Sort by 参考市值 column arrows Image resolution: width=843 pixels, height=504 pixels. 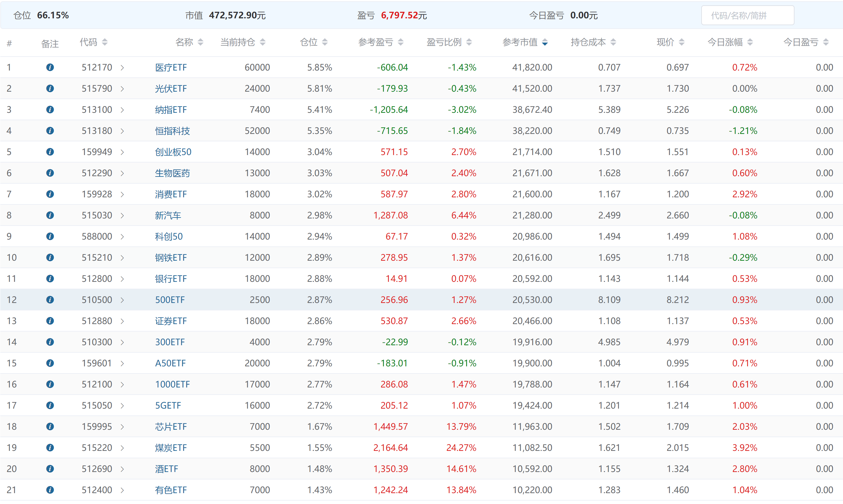[545, 42]
